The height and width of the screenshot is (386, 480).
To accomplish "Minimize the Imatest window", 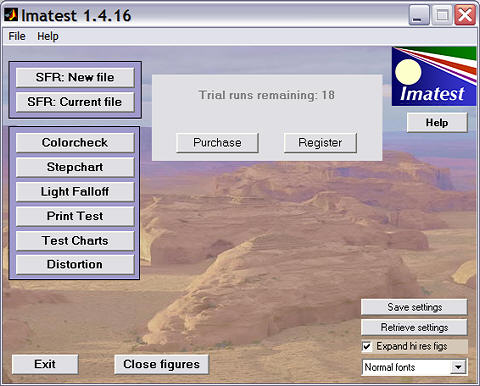I will coord(419,15).
